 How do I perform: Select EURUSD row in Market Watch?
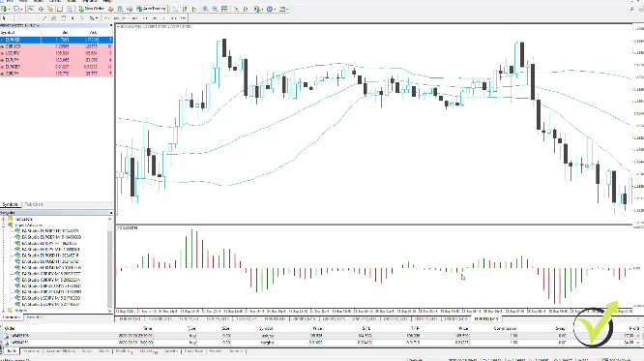coord(56,40)
